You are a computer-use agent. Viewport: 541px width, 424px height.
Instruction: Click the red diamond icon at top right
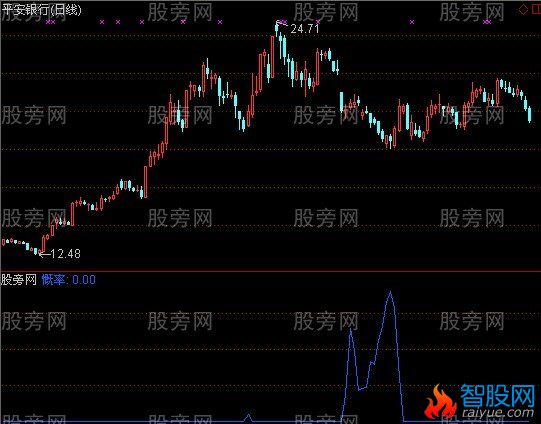[523, 10]
